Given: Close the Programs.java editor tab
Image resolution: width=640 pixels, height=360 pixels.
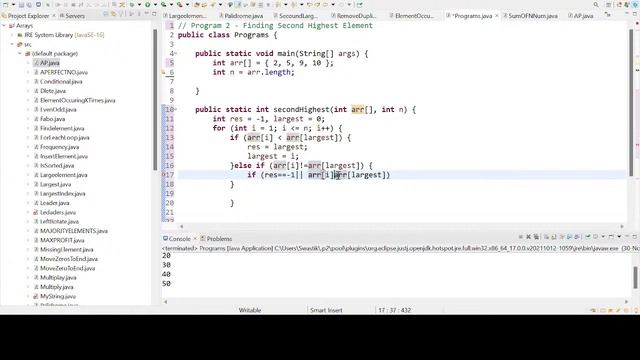Looking at the screenshot, I should [x=497, y=16].
